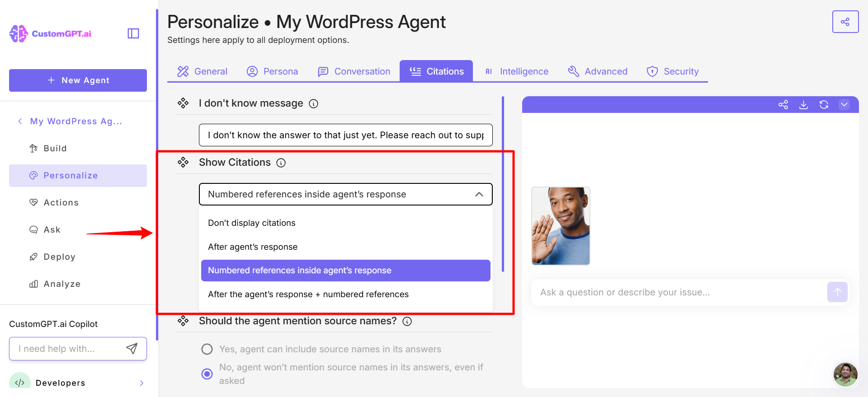This screenshot has height=397, width=868.
Task: Switch to the Persona tab
Action: [272, 71]
